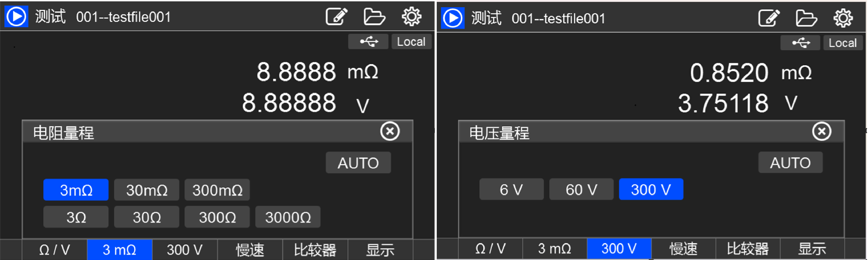This screenshot has width=868, height=260.
Task: Click the settings gear on the resistance range screen
Action: pos(411,17)
